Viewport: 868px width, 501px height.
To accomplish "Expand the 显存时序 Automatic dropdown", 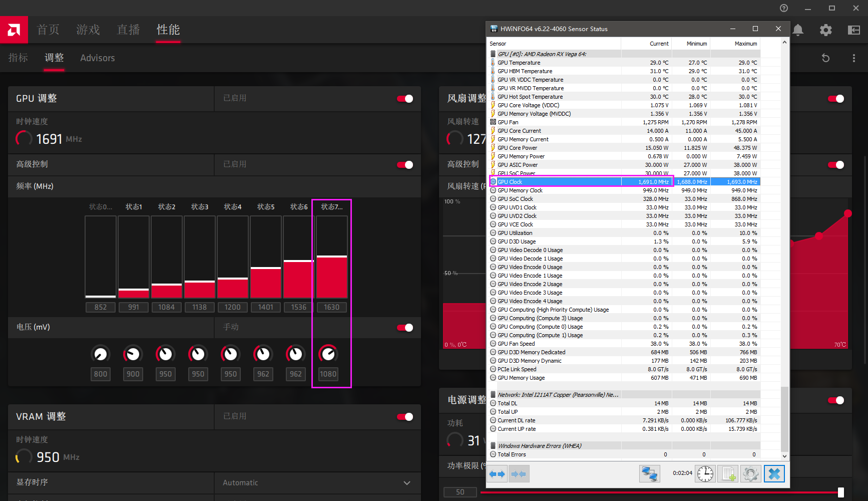I will 406,483.
